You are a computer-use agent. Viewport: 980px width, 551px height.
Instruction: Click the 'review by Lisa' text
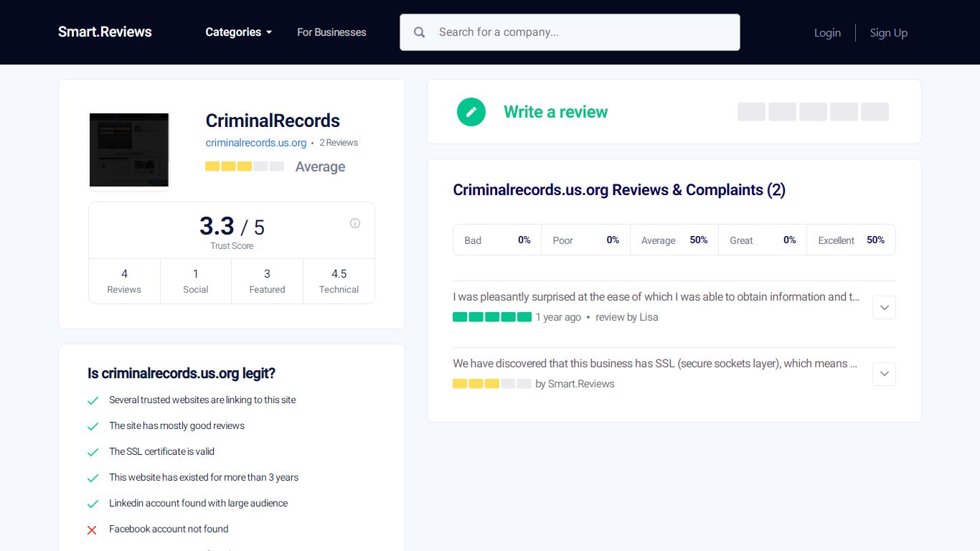[626, 317]
